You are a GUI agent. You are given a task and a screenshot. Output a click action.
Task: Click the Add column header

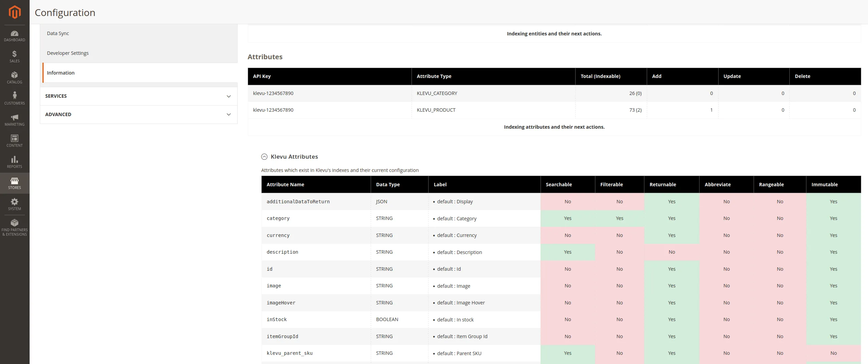(682, 76)
